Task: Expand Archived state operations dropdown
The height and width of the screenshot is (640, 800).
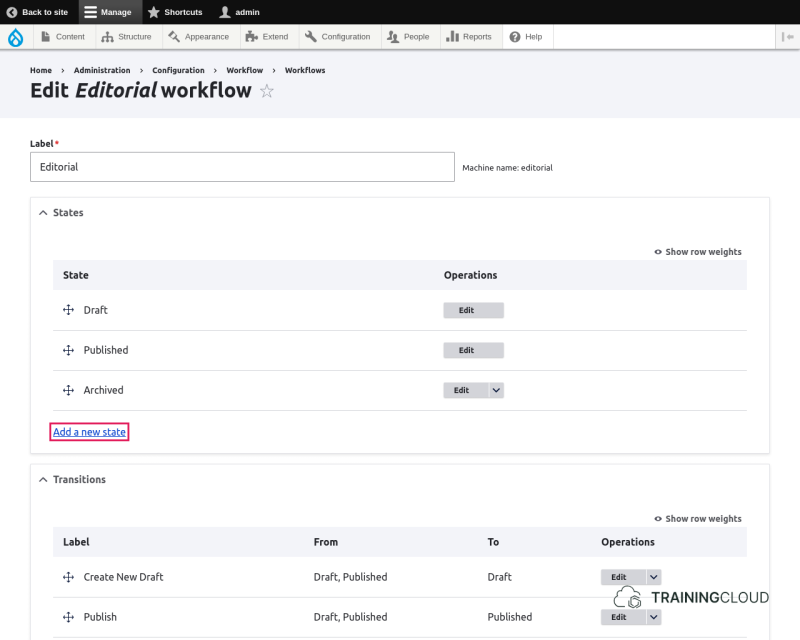Action: 496,390
